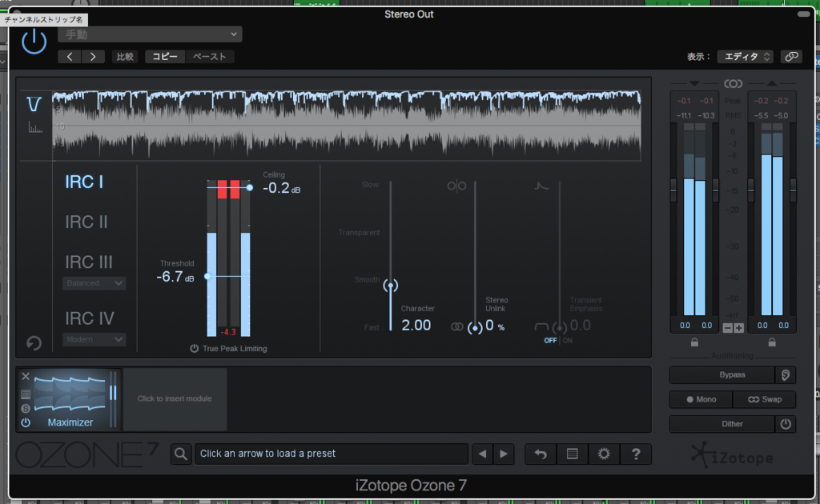The width and height of the screenshot is (820, 504).
Task: Toggle Maximizer module power icon
Action: pos(25,422)
